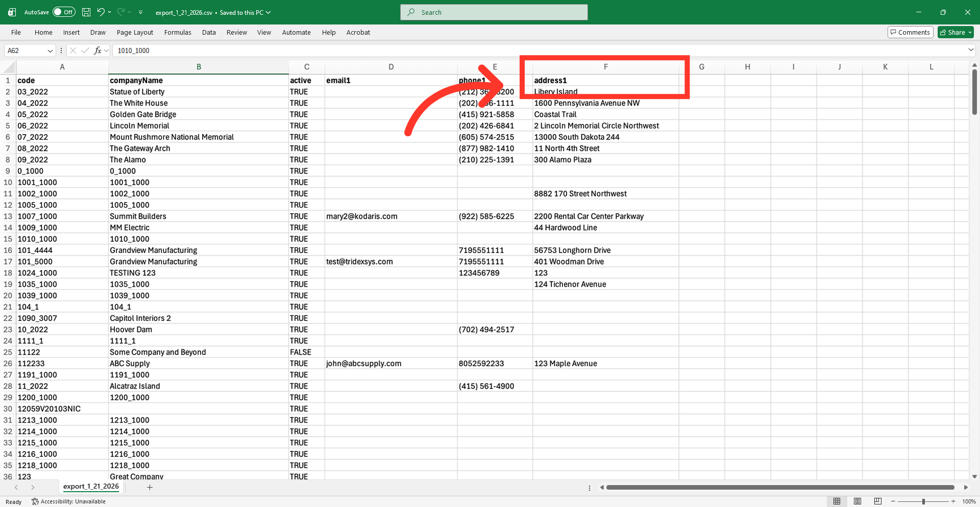Open the Insert ribbon tab
The height and width of the screenshot is (507, 980).
coord(71,32)
